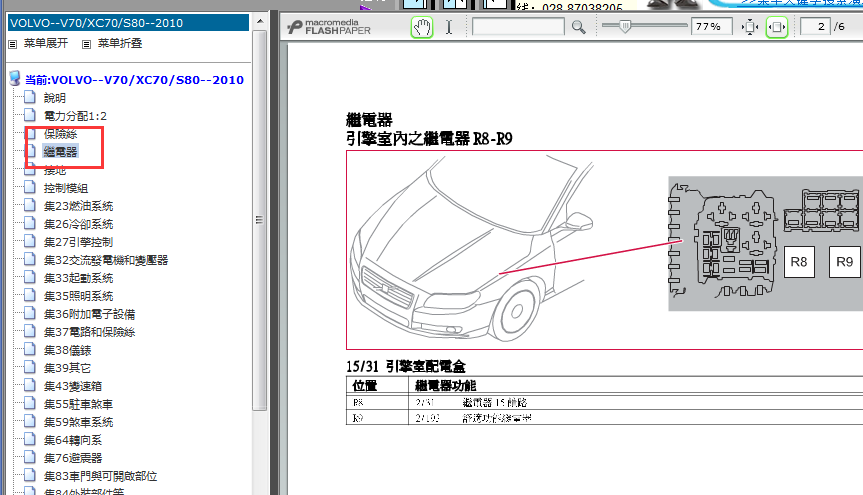This screenshot has width=863, height=495.
Task: Click the page icon beside 集33起動系統
Action: pyautogui.click(x=30, y=278)
